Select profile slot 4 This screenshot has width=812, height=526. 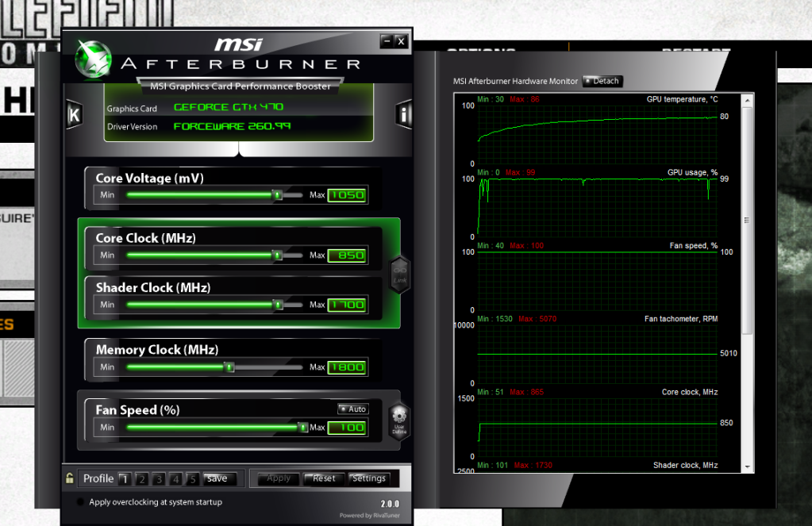(175, 479)
